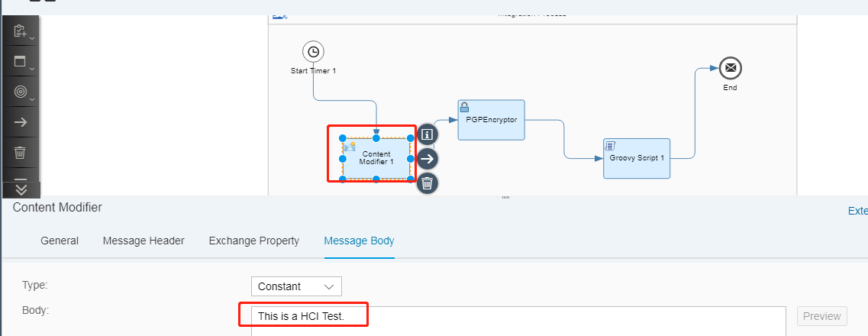The width and height of the screenshot is (868, 336).
Task: Click the connect arrow beside Content Modifier 1
Action: pos(428,159)
